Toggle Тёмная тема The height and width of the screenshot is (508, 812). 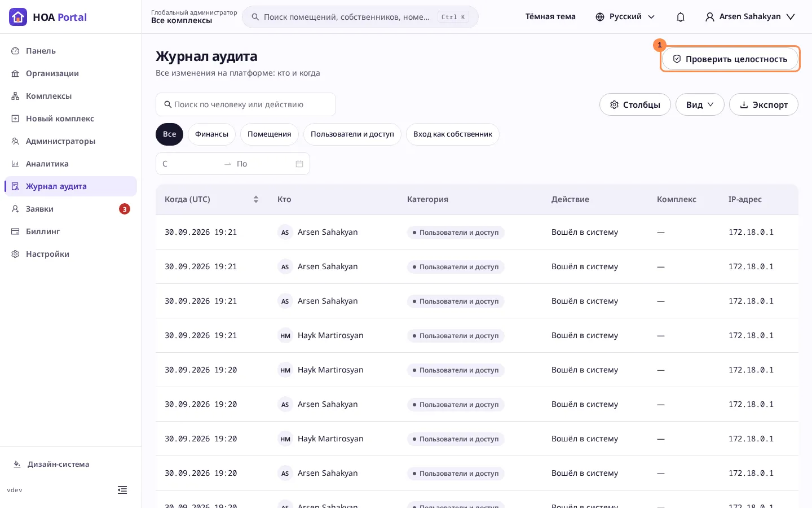point(550,17)
